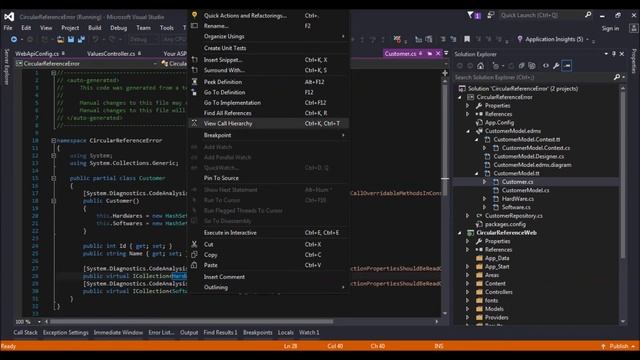This screenshot has width=640, height=360.
Task: Click the Copy icon in context menu
Action: (194, 255)
